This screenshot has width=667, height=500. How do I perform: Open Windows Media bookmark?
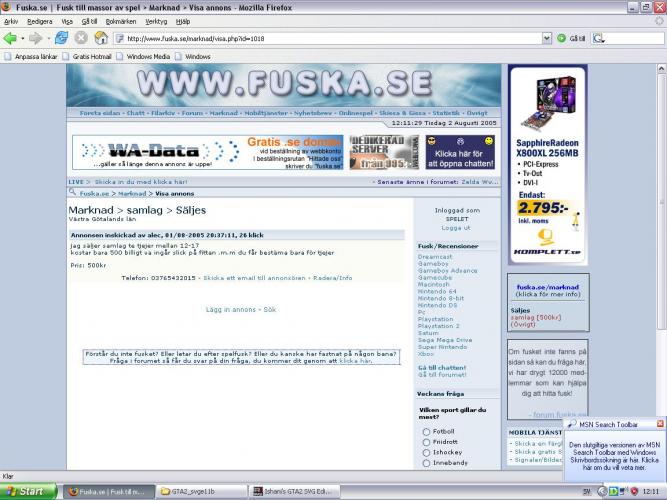click(143, 57)
